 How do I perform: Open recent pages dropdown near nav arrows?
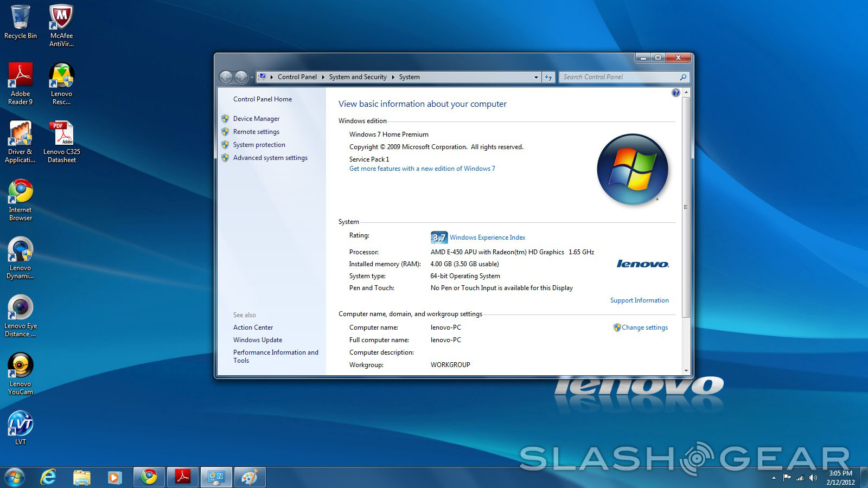click(252, 78)
